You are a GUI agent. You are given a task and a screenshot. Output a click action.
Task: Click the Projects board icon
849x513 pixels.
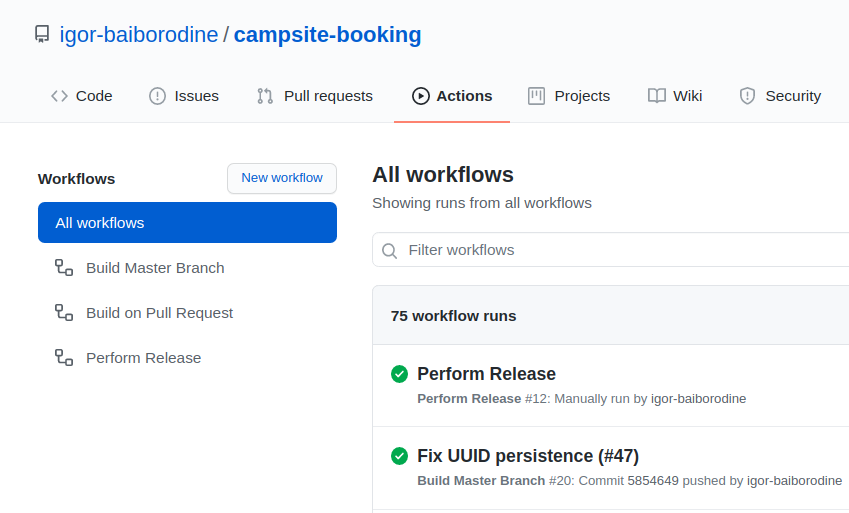(x=536, y=96)
